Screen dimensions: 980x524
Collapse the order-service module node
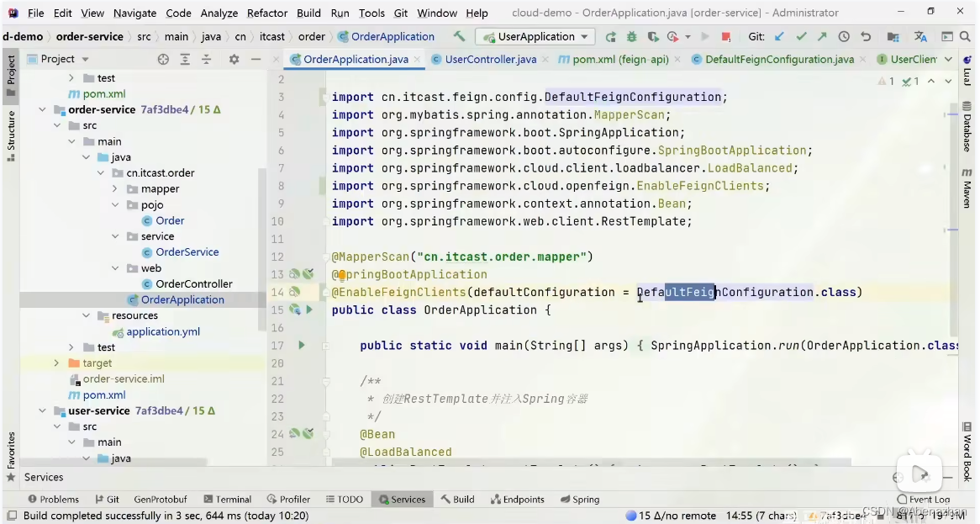click(x=42, y=109)
